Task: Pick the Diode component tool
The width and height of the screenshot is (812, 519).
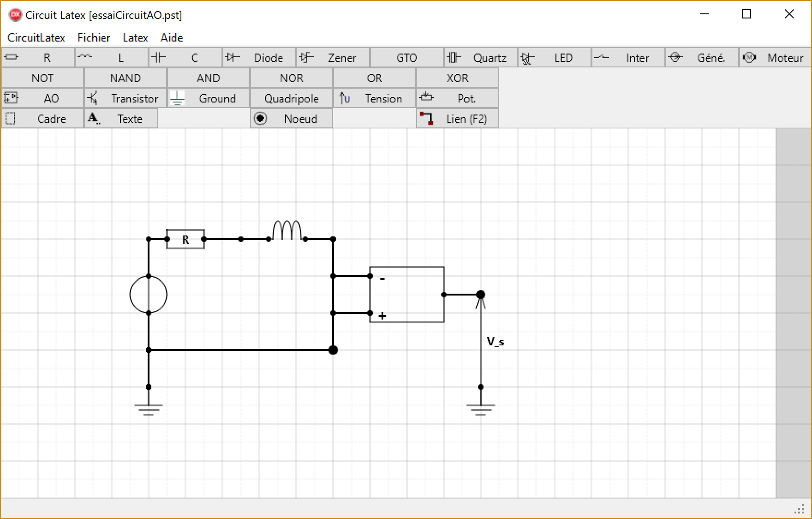Action: click(259, 58)
